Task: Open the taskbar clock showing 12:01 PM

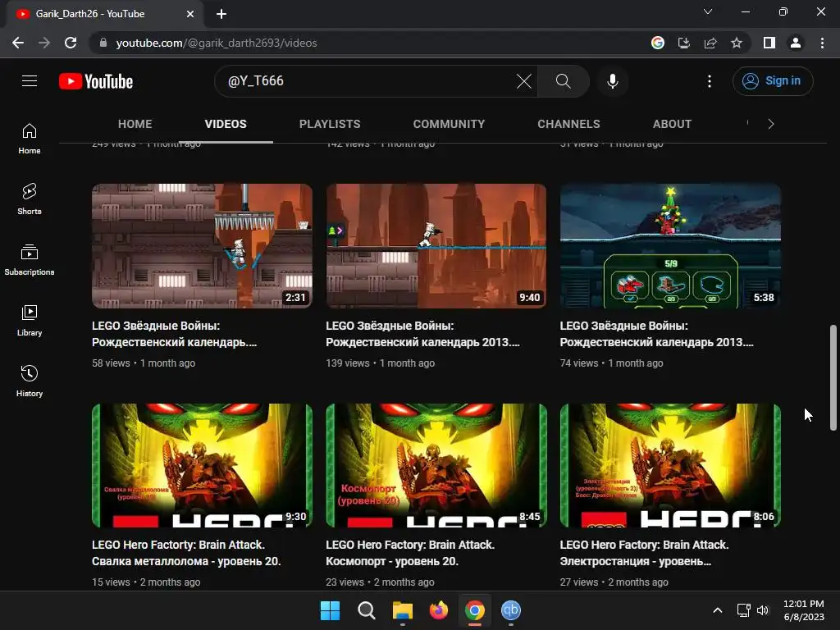Action: point(804,610)
